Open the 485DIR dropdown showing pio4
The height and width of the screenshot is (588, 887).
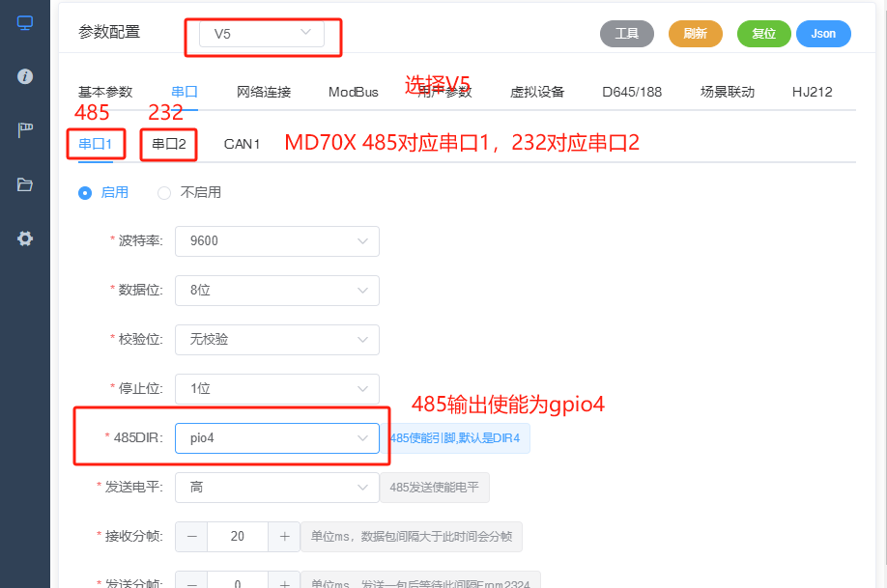277,437
